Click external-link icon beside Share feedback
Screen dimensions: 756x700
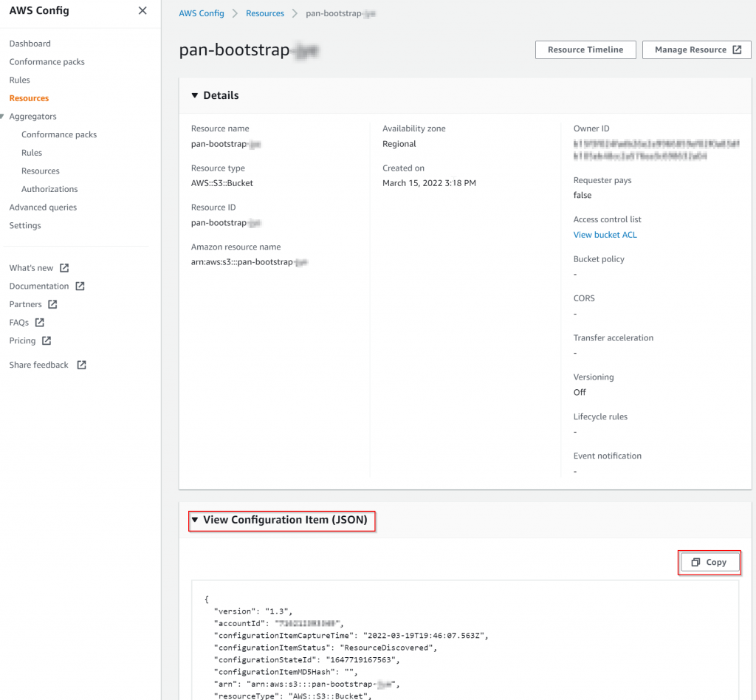pos(81,365)
